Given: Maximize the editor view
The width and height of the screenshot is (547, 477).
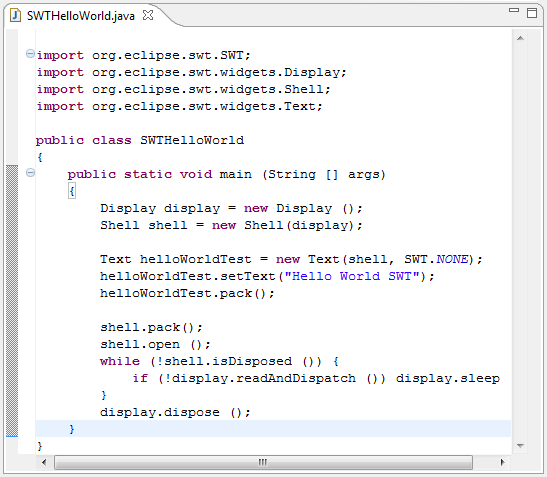Looking at the screenshot, I should [532, 13].
